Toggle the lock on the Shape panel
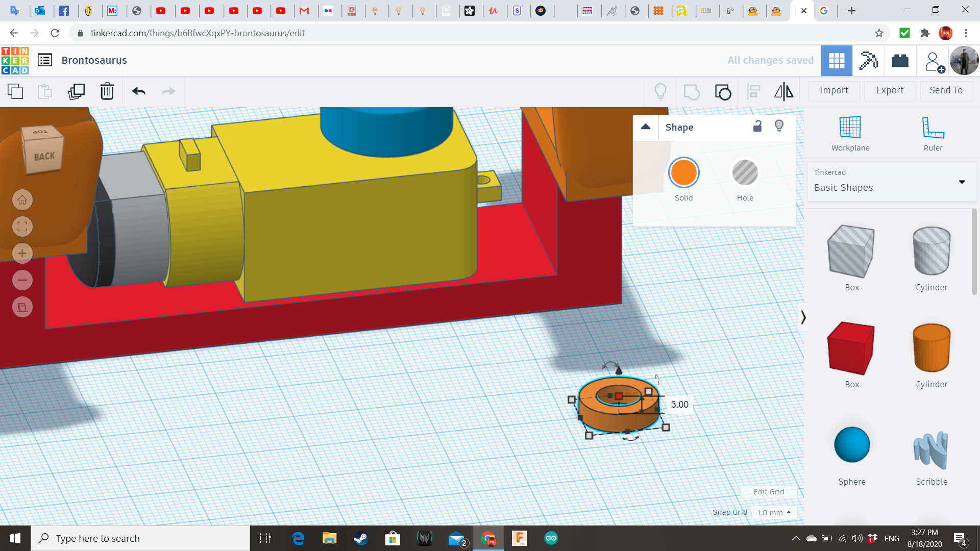Viewport: 980px width, 551px height. 757,126
